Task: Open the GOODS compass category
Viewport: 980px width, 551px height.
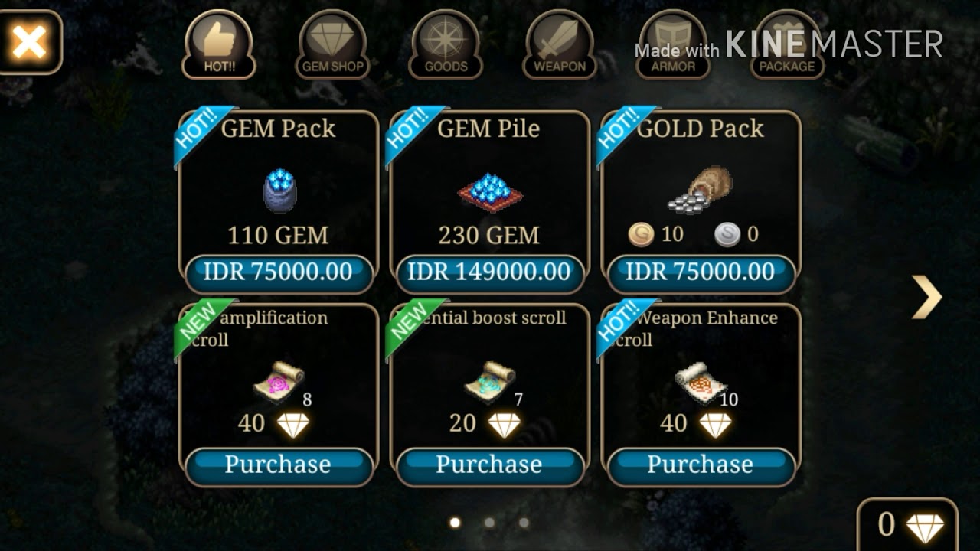Action: click(446, 44)
